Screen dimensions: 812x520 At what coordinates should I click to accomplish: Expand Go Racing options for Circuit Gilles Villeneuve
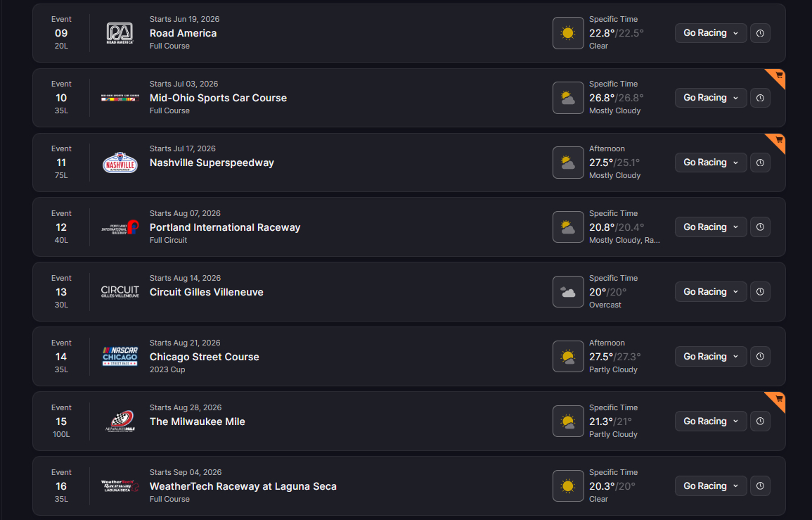pos(711,292)
